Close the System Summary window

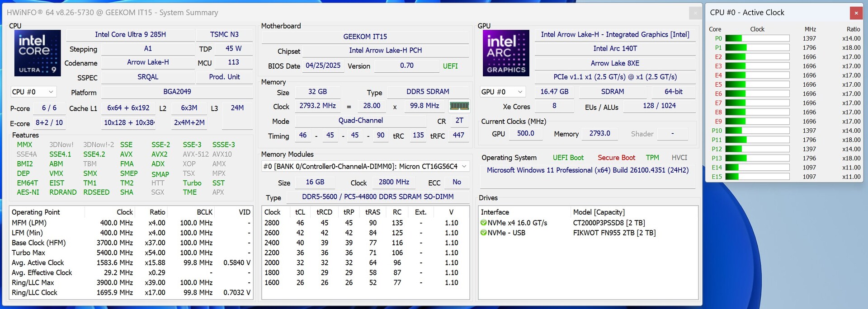(x=695, y=13)
